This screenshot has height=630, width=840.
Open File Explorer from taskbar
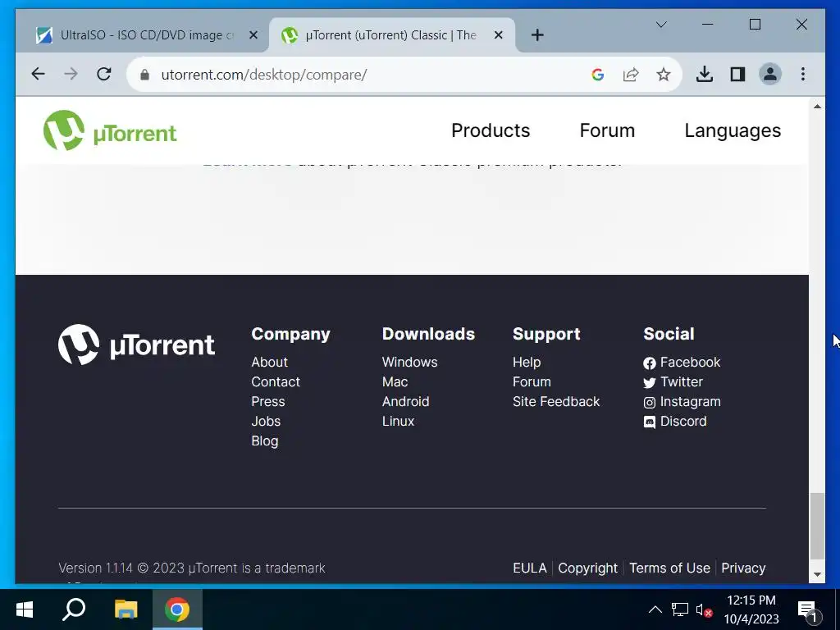126,609
